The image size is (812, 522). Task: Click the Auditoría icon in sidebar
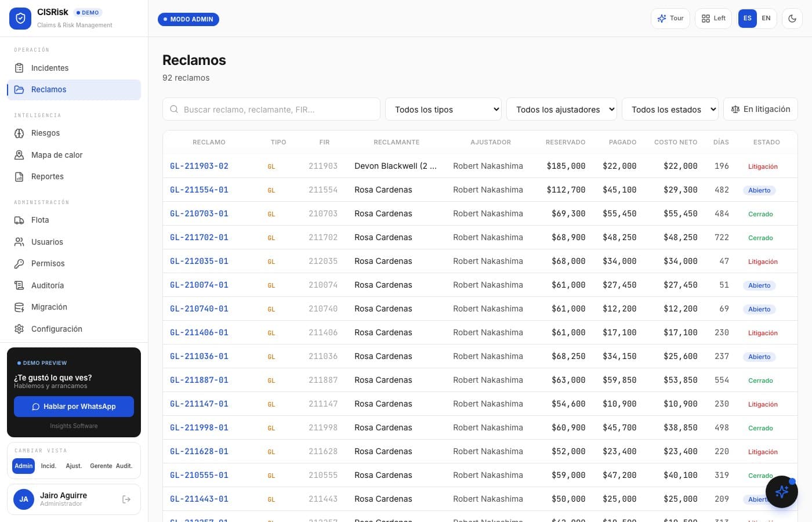coord(19,285)
